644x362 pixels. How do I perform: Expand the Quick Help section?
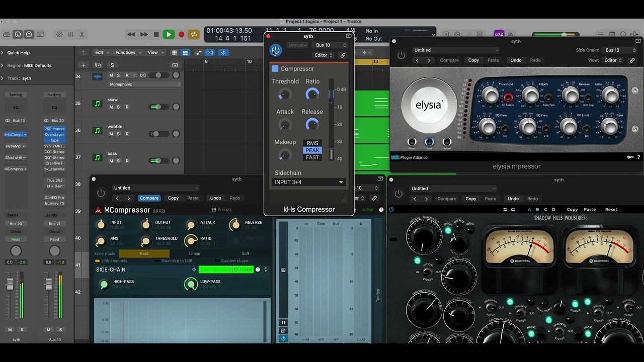[x=3, y=53]
